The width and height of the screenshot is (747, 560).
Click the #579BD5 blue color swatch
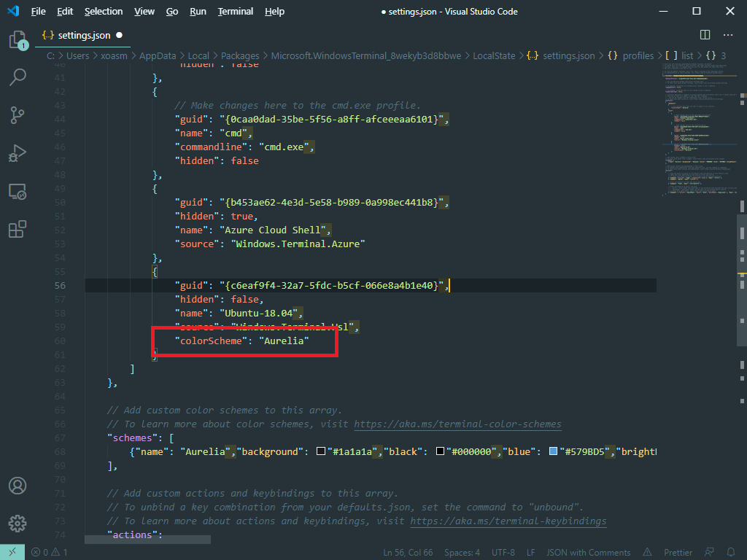pos(553,451)
